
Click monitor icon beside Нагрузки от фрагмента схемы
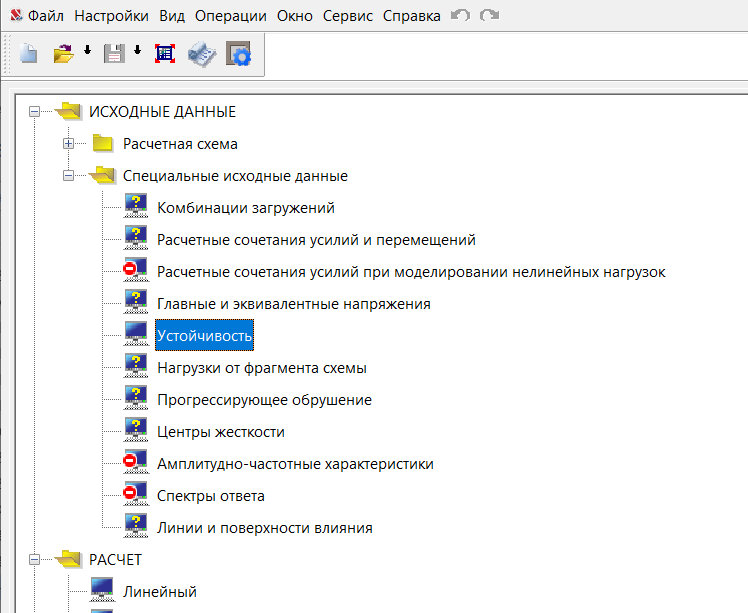point(136,366)
